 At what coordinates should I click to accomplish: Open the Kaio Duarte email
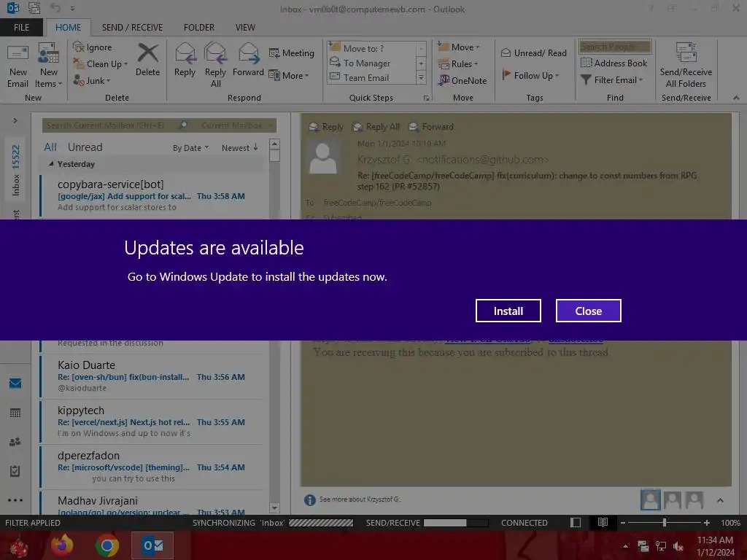pyautogui.click(x=152, y=376)
